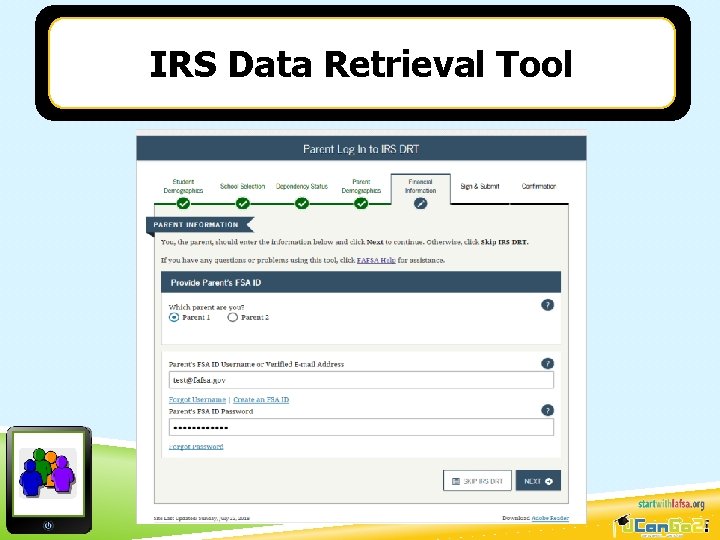Click the tablet power button icon

(48, 525)
